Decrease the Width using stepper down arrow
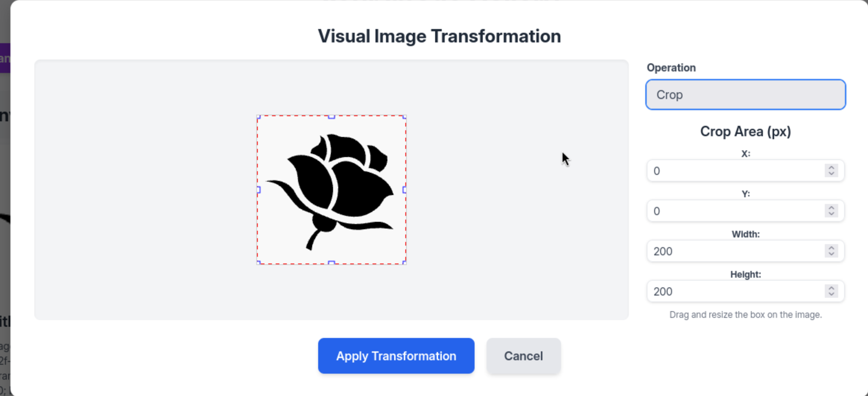Screen dimensions: 868x396 pyautogui.click(x=831, y=255)
